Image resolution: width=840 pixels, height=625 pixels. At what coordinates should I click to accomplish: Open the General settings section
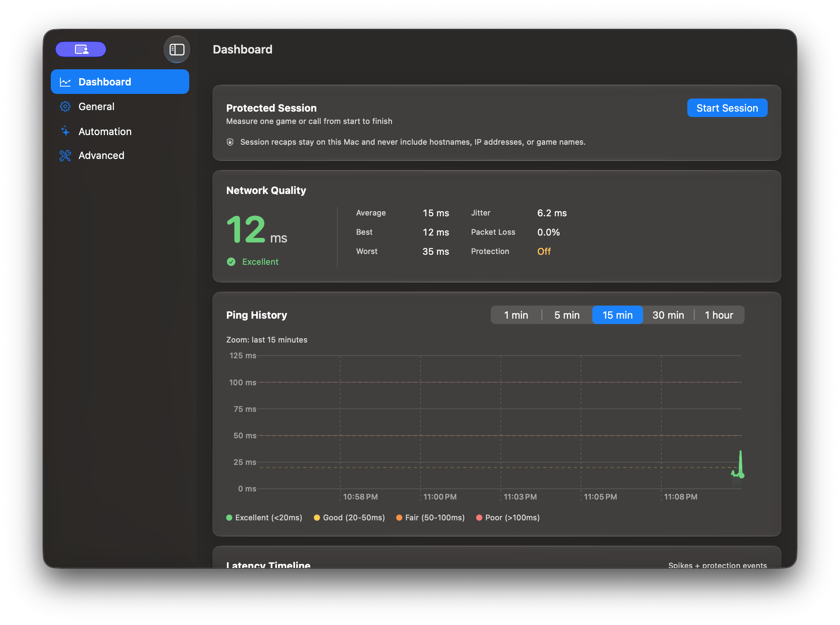coord(120,107)
